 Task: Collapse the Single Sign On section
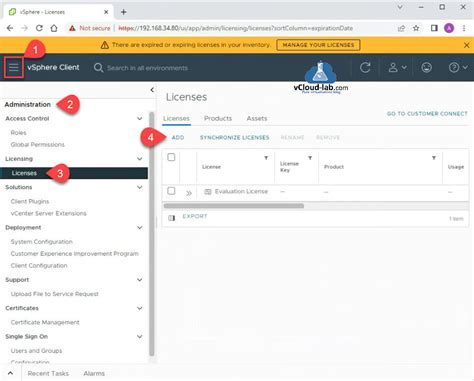point(140,336)
